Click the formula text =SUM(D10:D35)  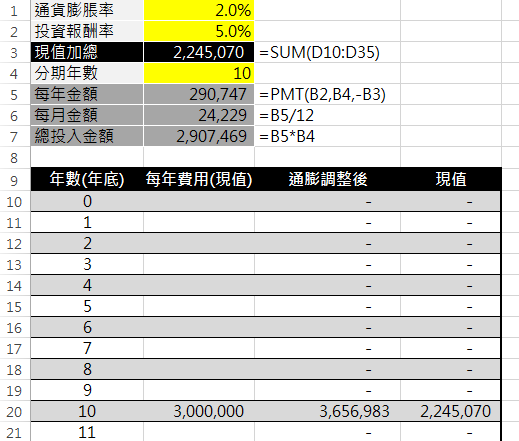coord(319,52)
